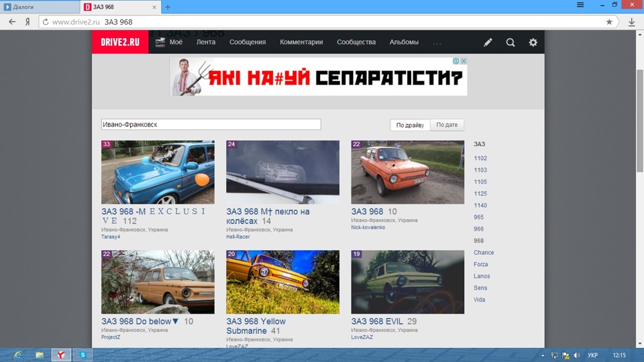Viewport: 644px width, 362px height.
Task: Reload page with refresh icon
Action: click(x=46, y=21)
